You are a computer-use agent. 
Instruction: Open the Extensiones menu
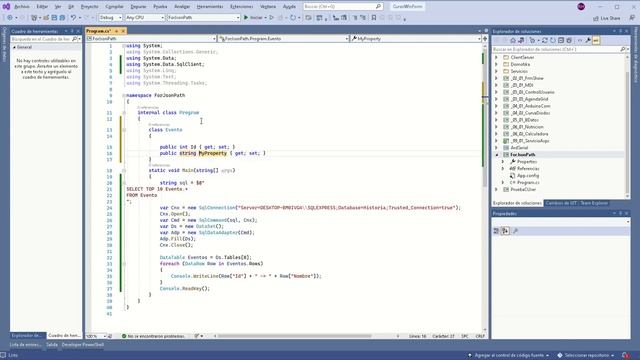[242, 7]
